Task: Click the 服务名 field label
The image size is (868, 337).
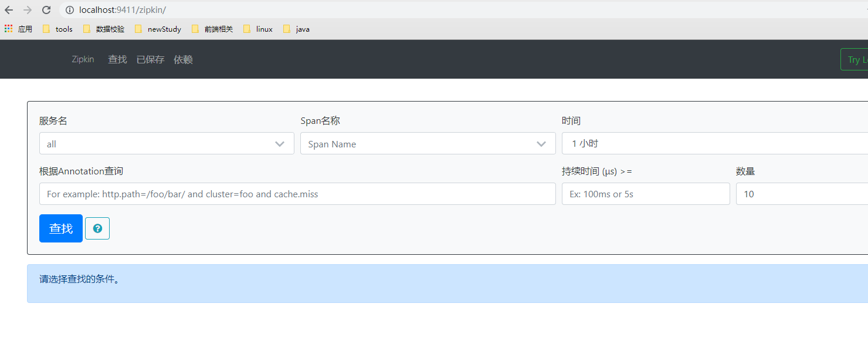Action: [x=53, y=120]
